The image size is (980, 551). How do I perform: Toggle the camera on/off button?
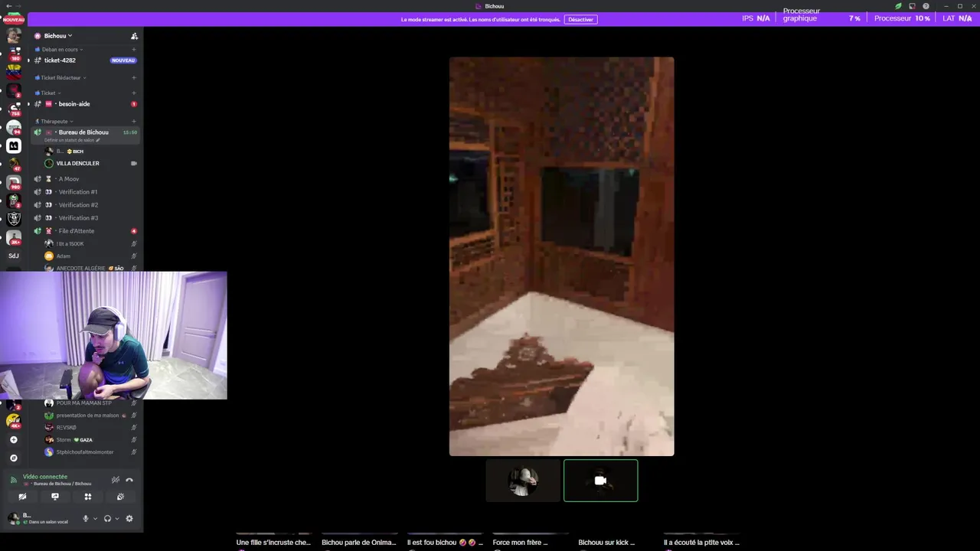point(22,497)
